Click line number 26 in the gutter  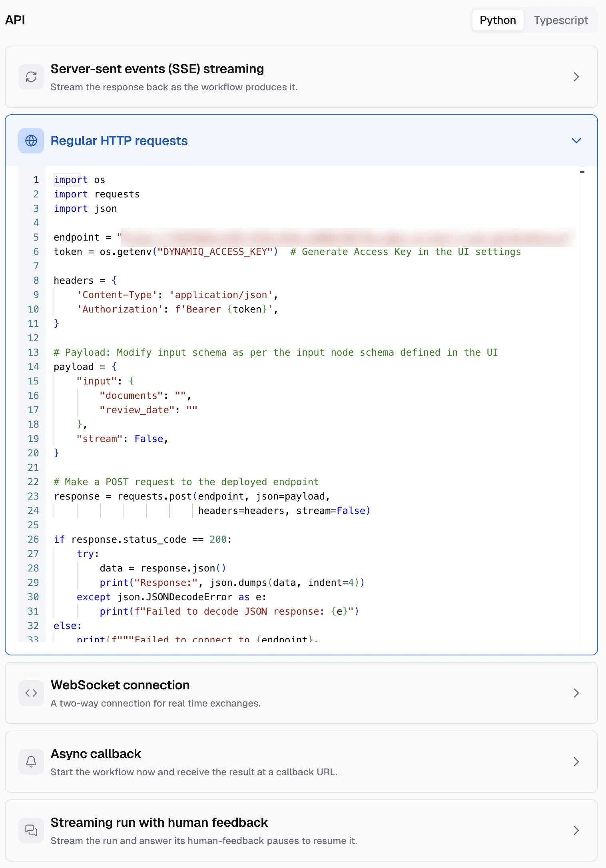click(x=34, y=540)
